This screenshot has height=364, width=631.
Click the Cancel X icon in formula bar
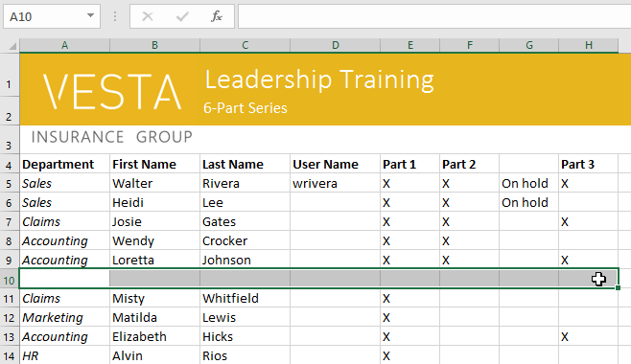pyautogui.click(x=148, y=16)
